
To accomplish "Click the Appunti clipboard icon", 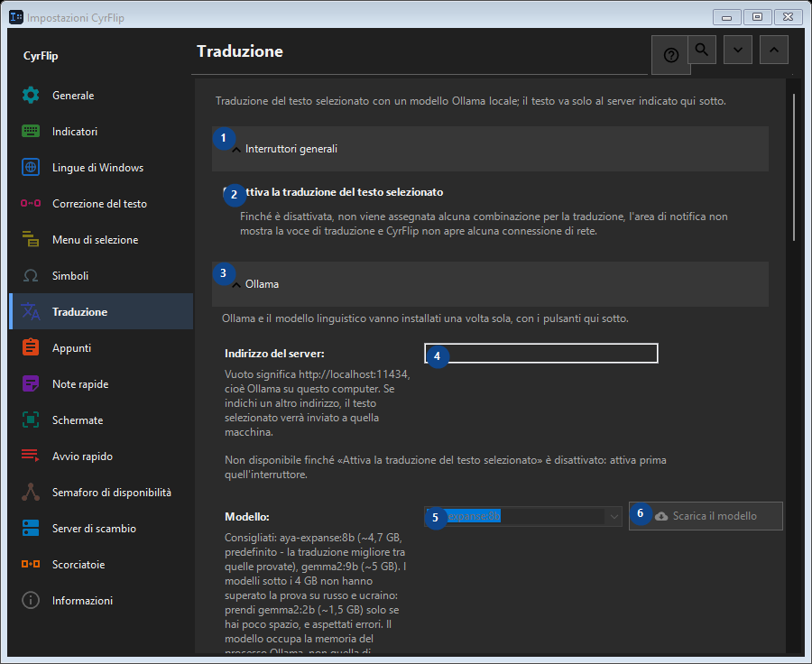I will click(x=31, y=347).
